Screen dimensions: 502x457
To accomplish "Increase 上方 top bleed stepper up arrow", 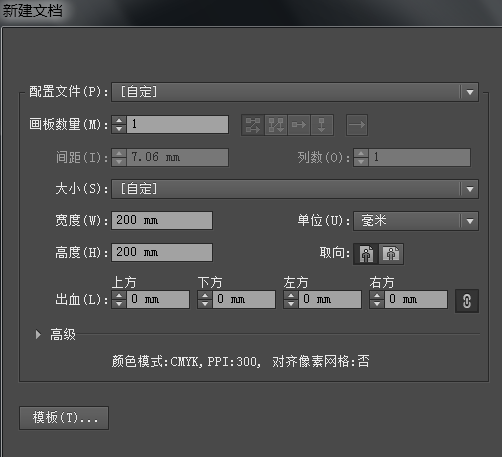I will (x=119, y=295).
